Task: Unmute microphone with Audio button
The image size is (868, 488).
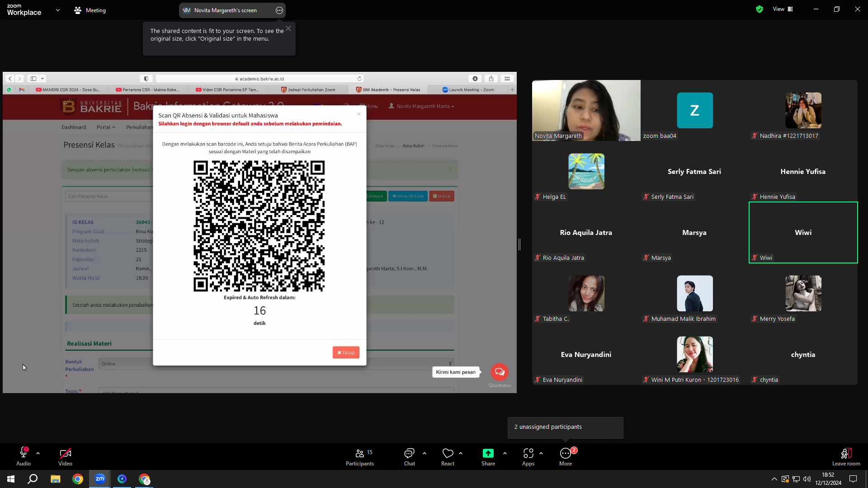Action: pyautogui.click(x=24, y=456)
